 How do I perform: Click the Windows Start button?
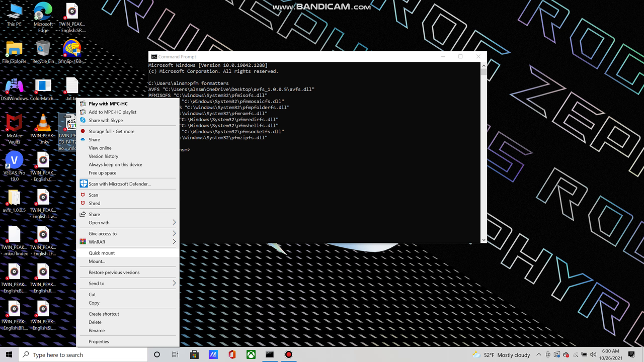9,354
